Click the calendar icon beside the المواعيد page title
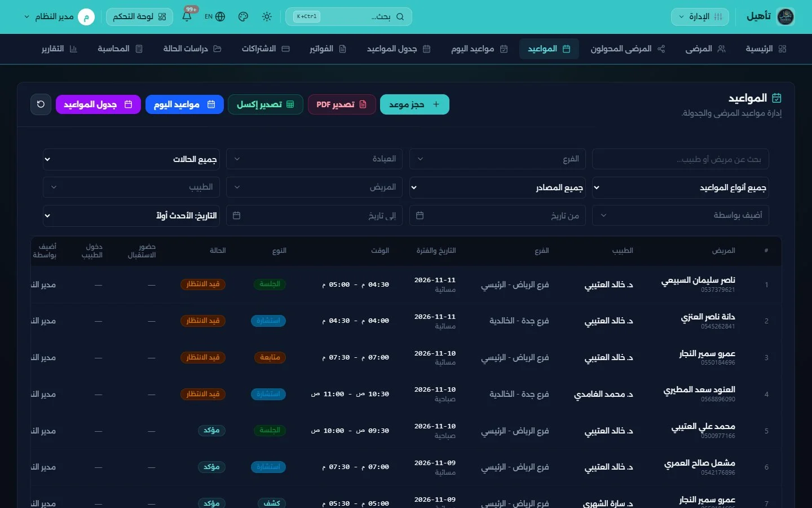The width and height of the screenshot is (812, 508). click(x=776, y=98)
